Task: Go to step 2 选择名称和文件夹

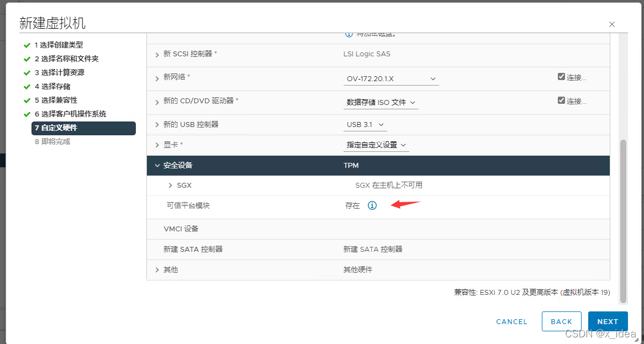Action: point(66,59)
